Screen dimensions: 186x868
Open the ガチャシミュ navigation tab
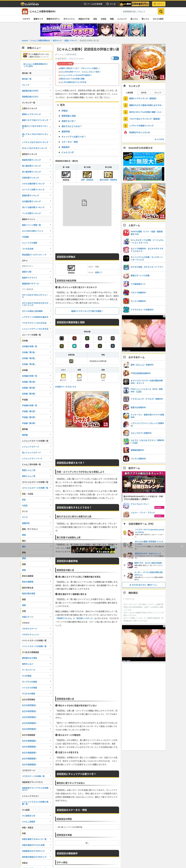(x=69, y=19)
